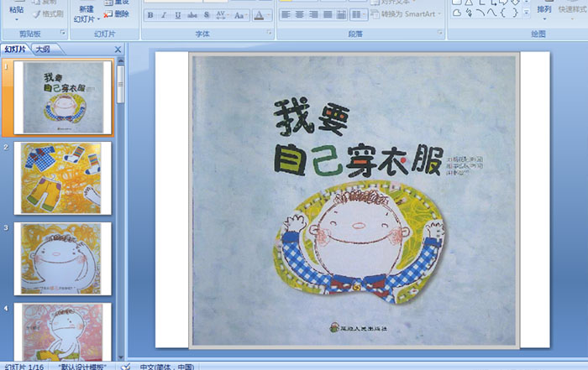Open 转换为 SmartArt menu
Screen dimensions: 588x370
406,14
